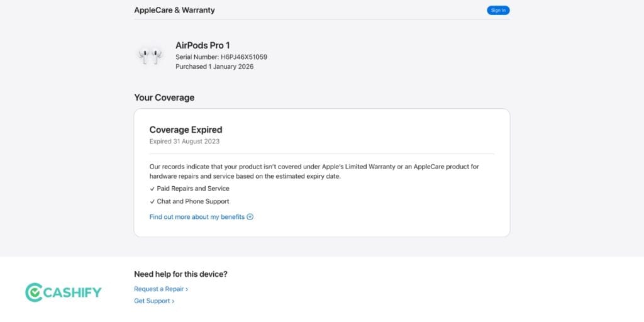644x322 pixels.
Task: Open the Get Support link
Action: [x=154, y=301]
